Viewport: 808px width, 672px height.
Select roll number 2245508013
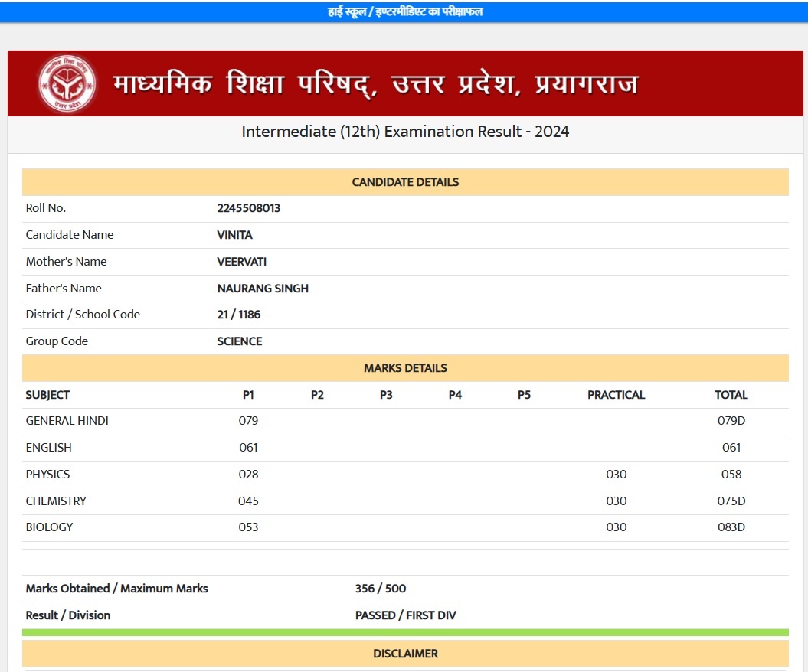[248, 208]
